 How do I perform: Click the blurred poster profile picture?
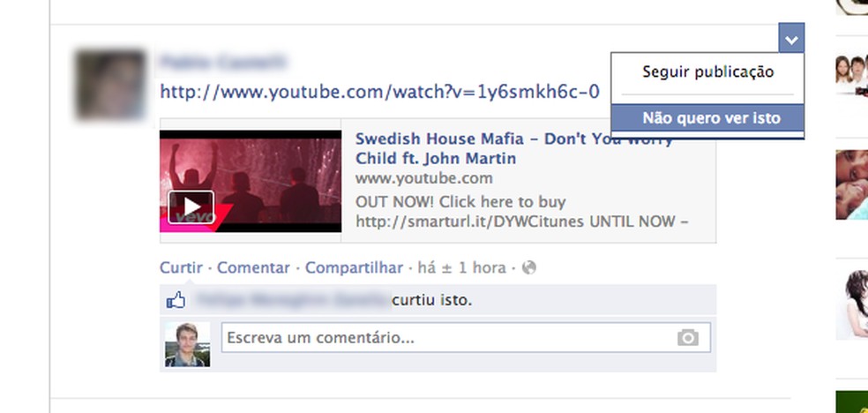(x=110, y=85)
